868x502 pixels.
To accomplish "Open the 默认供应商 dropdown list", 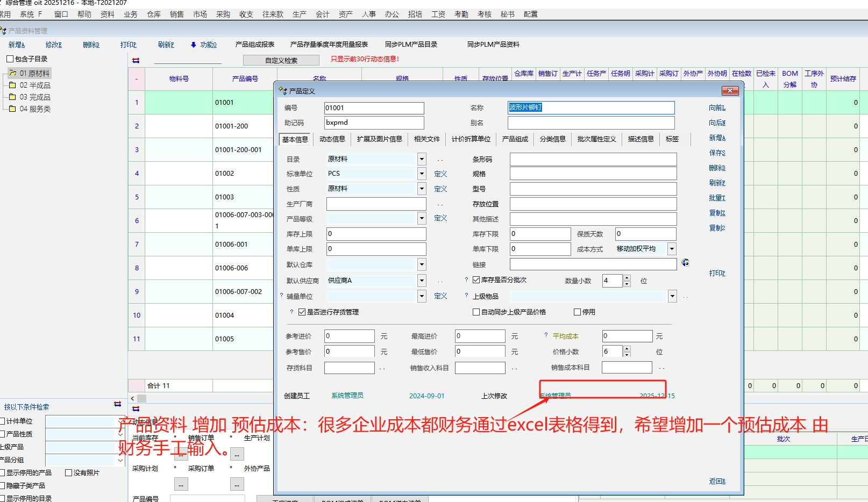I will (x=422, y=281).
